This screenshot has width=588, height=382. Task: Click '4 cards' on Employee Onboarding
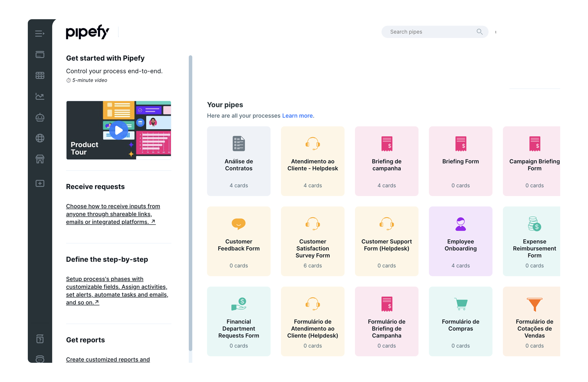pos(461,266)
